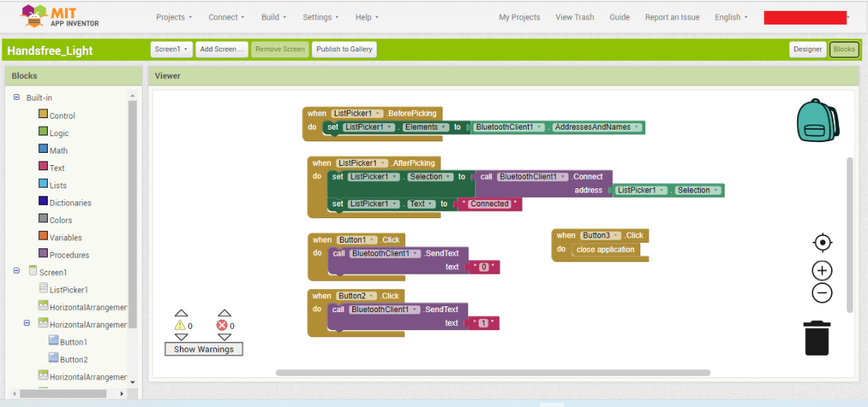
Task: Click the Handsfree_Light project name
Action: tap(50, 51)
